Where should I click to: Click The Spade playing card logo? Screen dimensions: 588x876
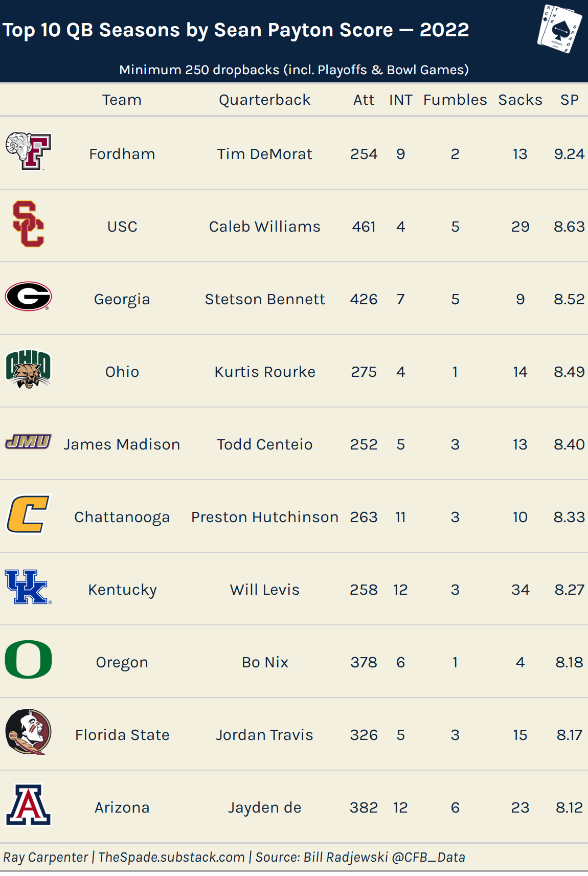click(x=559, y=29)
